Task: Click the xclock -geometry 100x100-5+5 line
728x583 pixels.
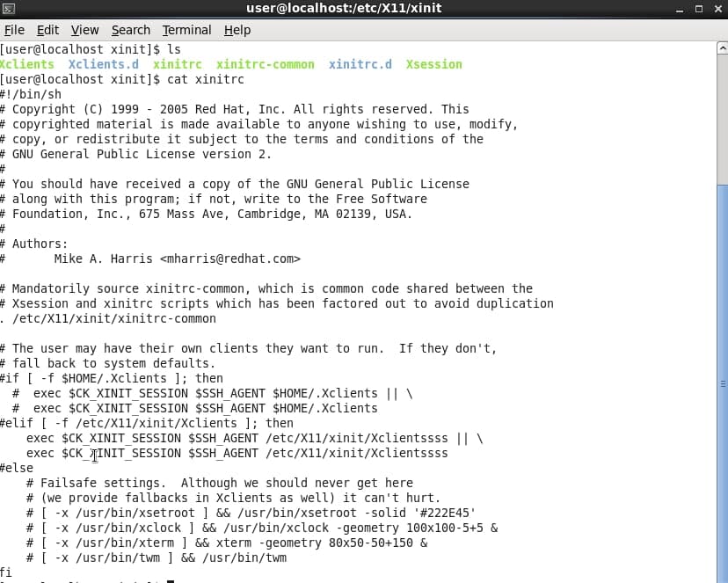Action: point(262,528)
